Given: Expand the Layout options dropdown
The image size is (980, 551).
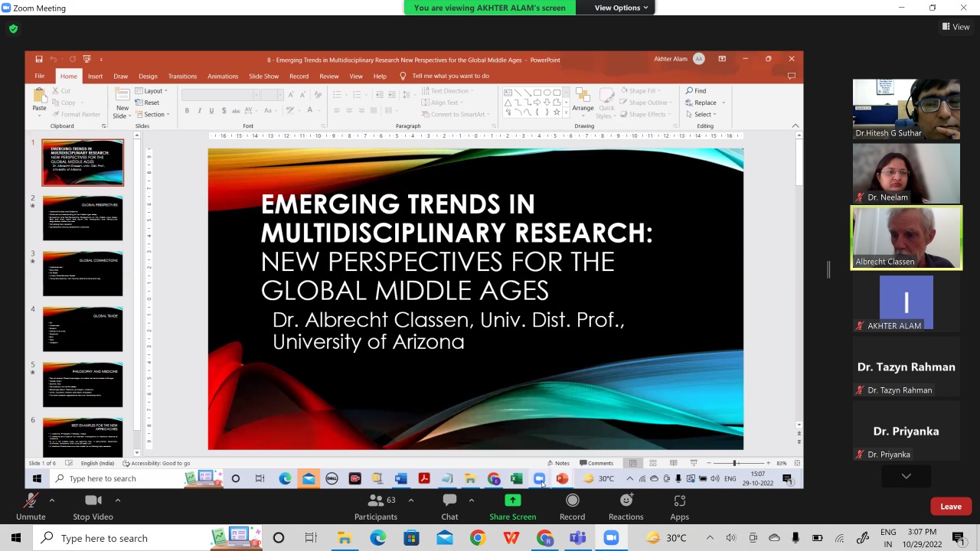Looking at the screenshot, I should click(x=155, y=90).
